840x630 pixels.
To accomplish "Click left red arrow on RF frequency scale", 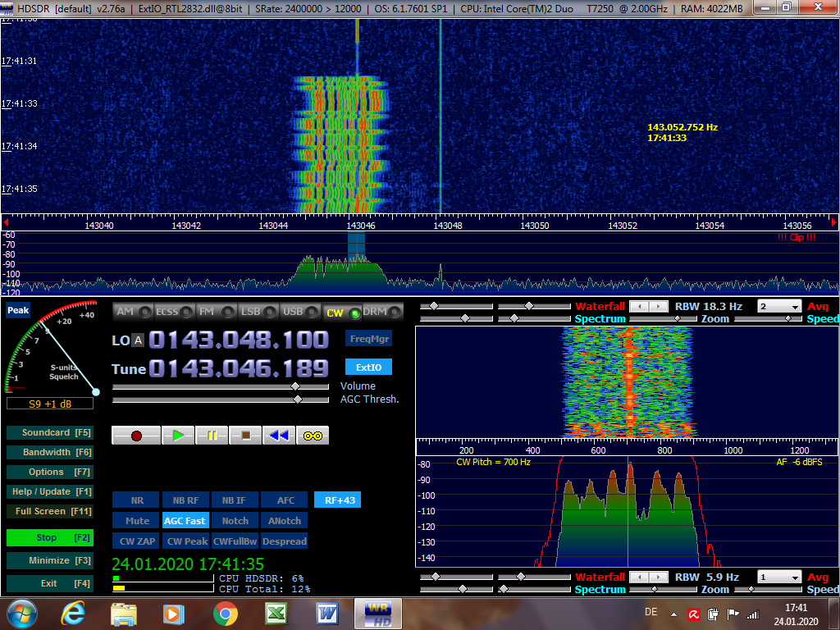I will click(x=6, y=221).
